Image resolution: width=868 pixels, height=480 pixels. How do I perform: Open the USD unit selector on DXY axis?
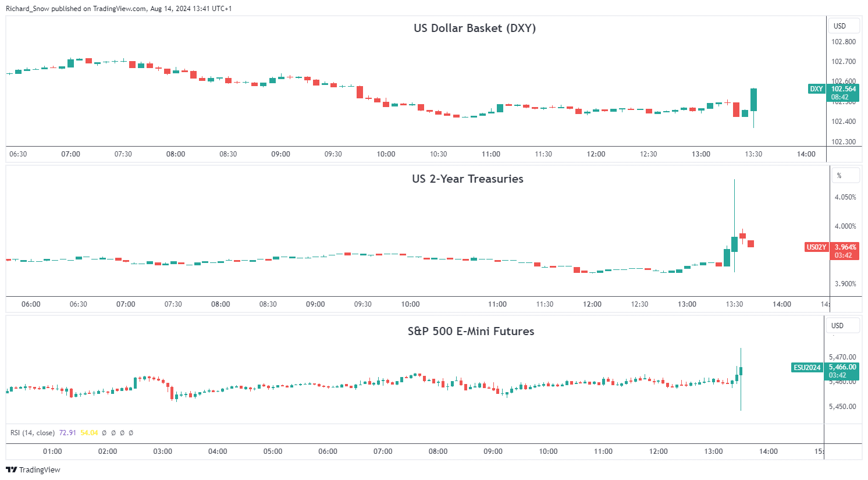pos(844,26)
